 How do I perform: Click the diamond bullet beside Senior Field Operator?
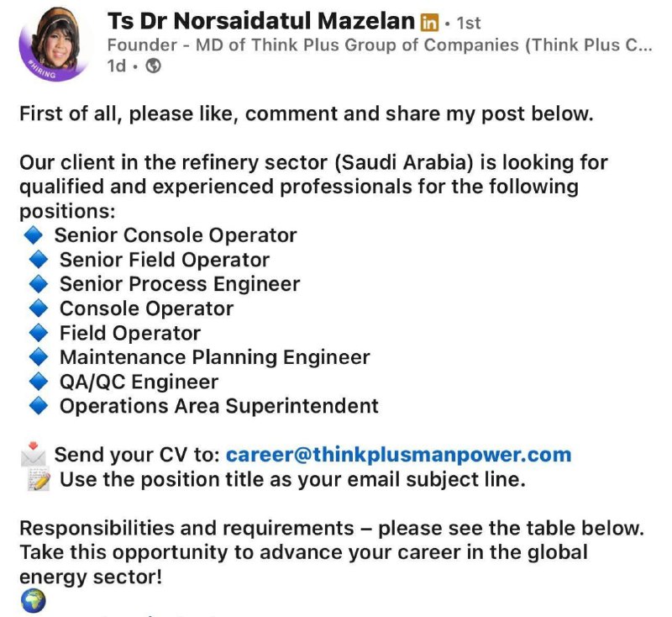pos(39,260)
